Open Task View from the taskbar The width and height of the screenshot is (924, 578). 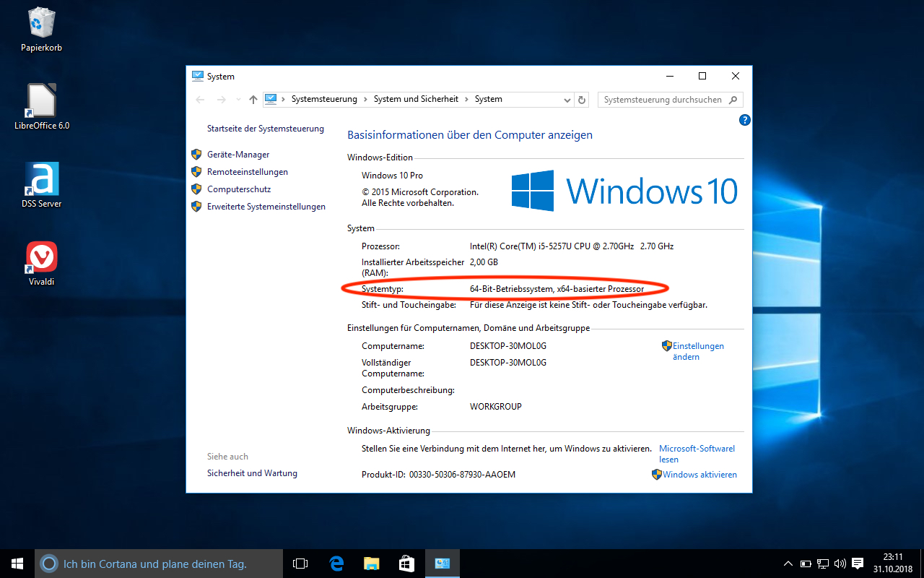click(x=300, y=564)
